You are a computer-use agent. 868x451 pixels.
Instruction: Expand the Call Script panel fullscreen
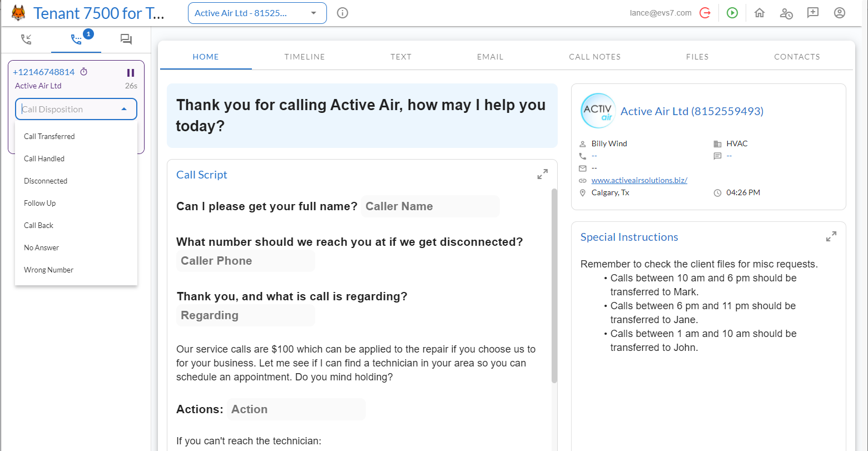pyautogui.click(x=542, y=174)
